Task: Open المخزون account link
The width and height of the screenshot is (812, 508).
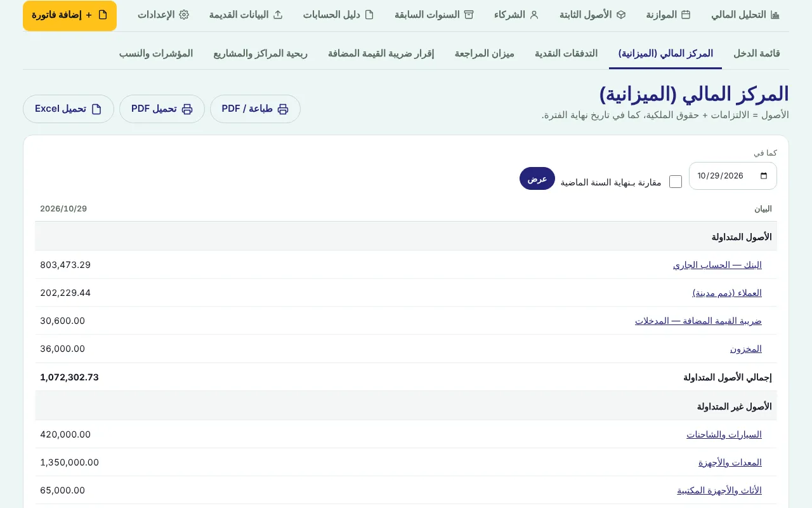Action: tap(746, 349)
